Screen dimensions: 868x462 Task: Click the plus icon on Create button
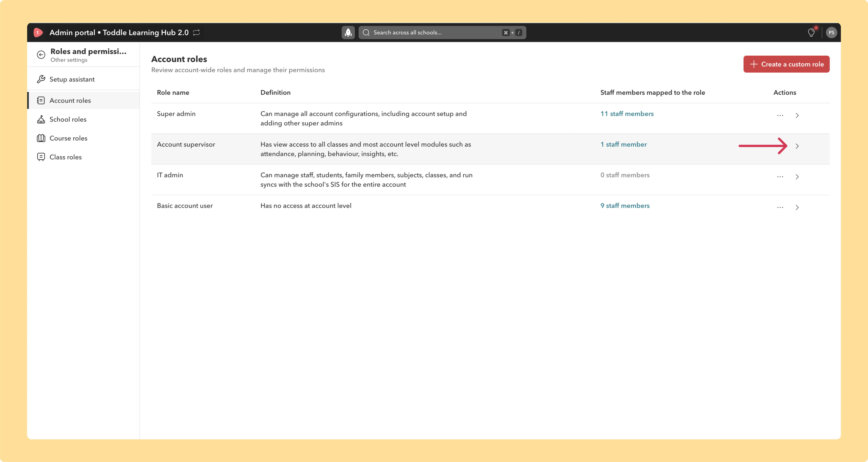pos(754,64)
